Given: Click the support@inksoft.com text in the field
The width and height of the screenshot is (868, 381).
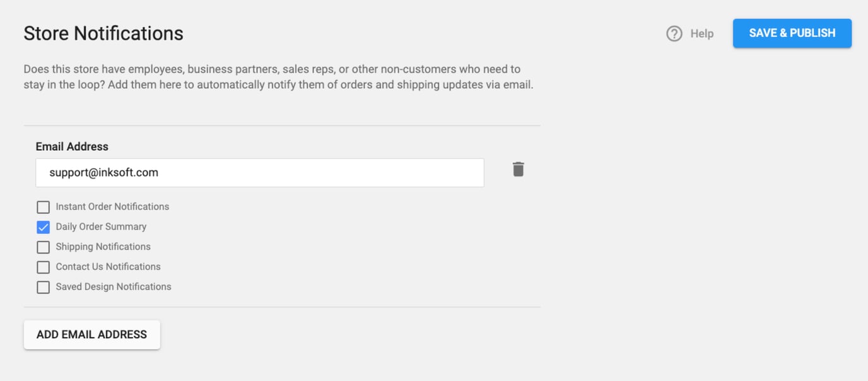Looking at the screenshot, I should coord(103,172).
